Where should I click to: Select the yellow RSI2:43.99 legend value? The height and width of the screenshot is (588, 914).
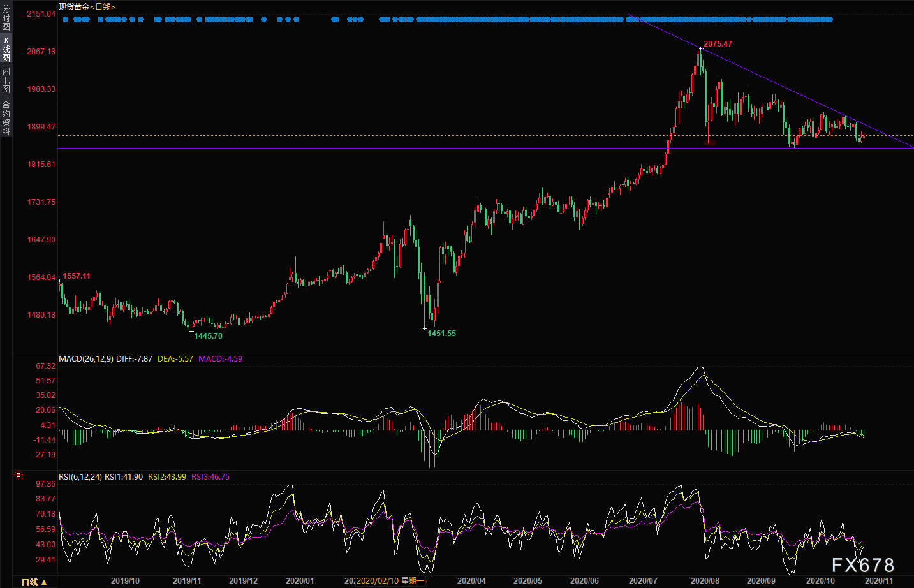[x=167, y=477]
